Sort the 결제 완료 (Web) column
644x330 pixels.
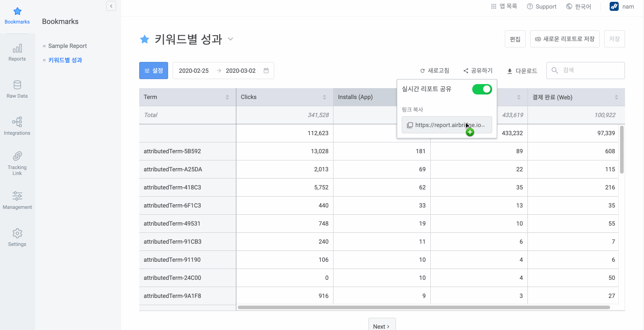pyautogui.click(x=616, y=97)
